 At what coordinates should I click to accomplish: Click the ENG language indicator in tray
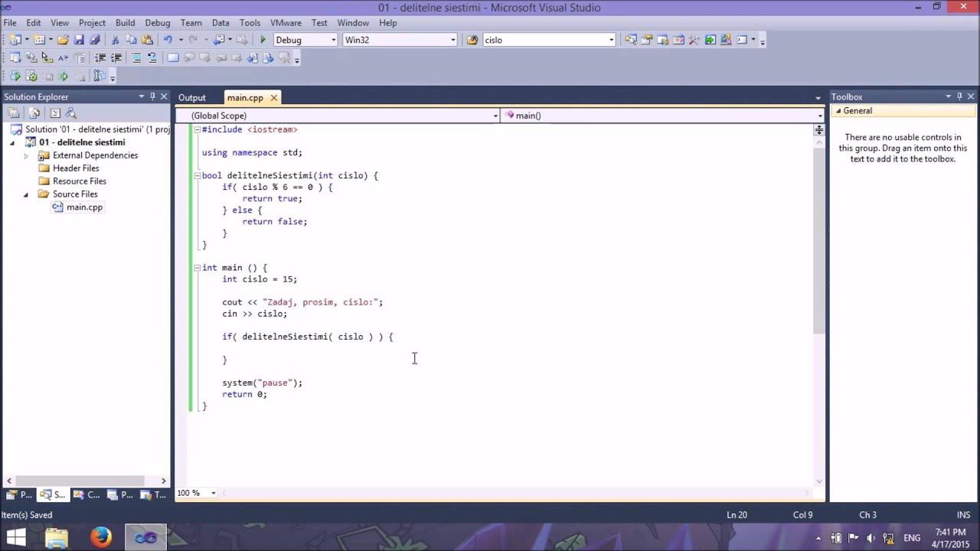(x=912, y=538)
